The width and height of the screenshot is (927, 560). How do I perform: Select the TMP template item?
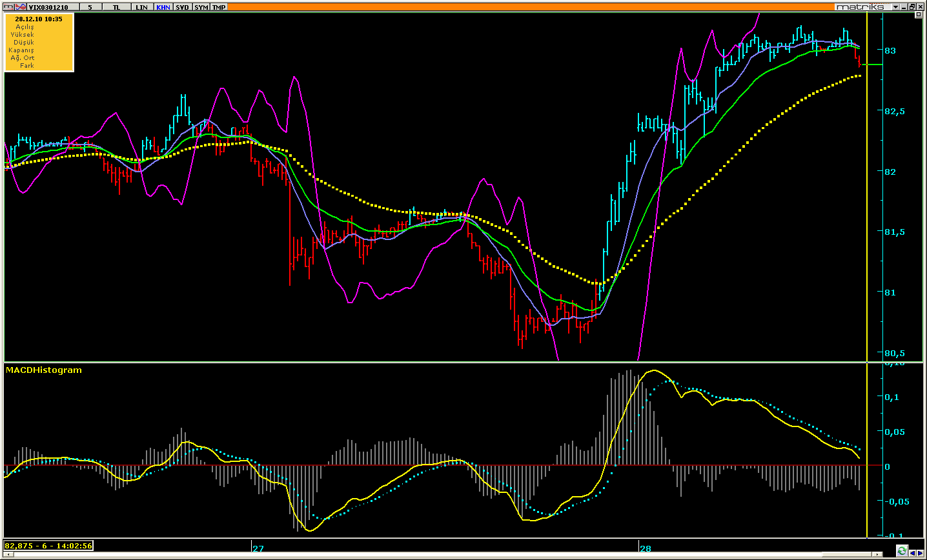click(x=219, y=7)
